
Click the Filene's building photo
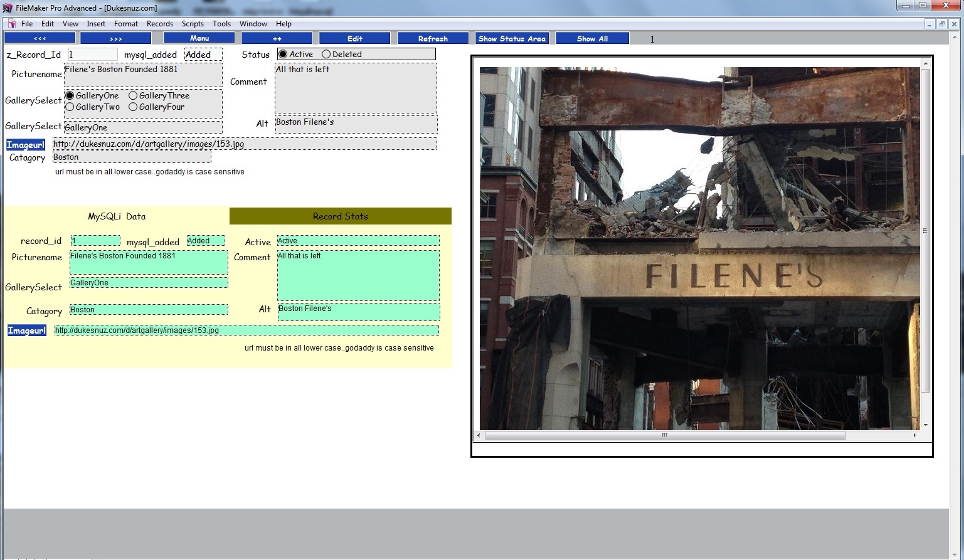699,248
